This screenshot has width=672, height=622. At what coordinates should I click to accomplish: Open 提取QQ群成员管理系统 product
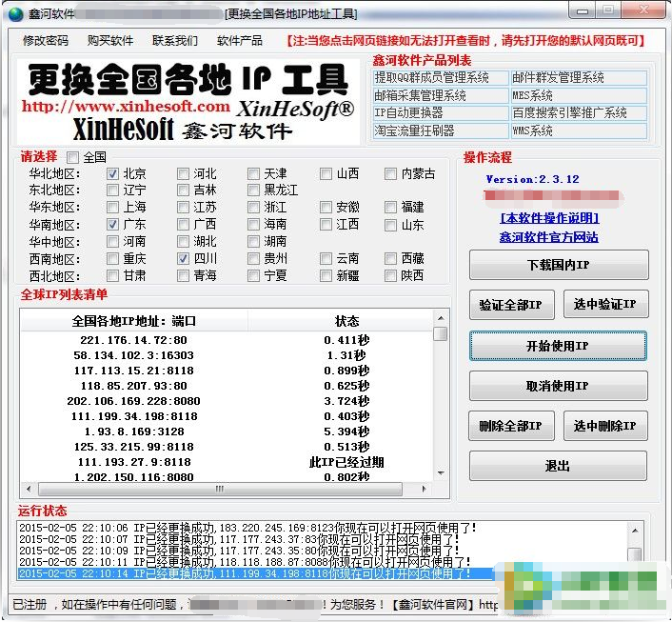(441, 78)
